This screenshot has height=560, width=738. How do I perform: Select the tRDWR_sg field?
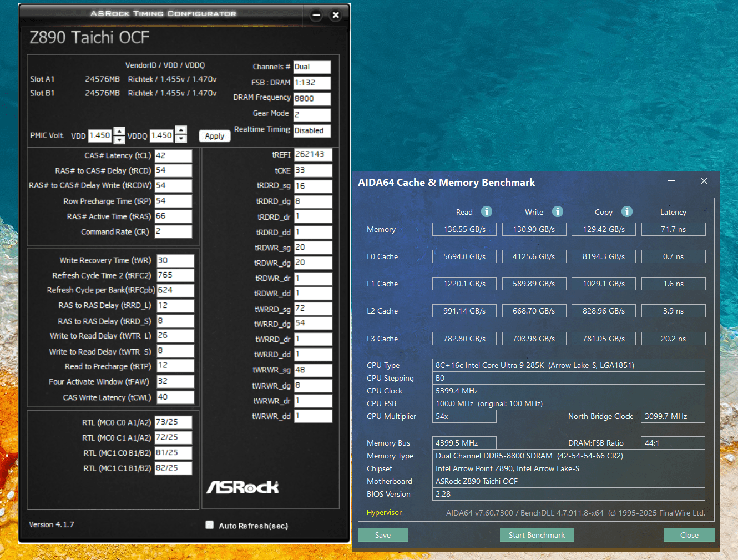coord(313,248)
